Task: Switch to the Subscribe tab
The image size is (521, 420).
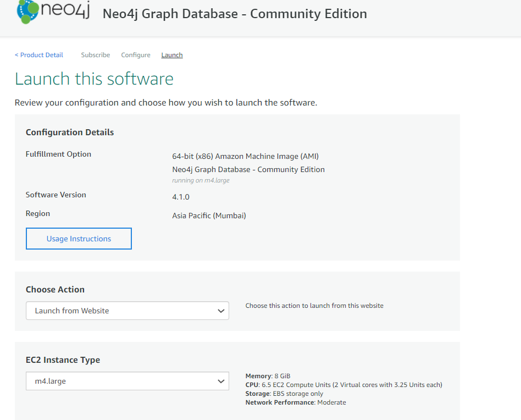Action: (95, 54)
